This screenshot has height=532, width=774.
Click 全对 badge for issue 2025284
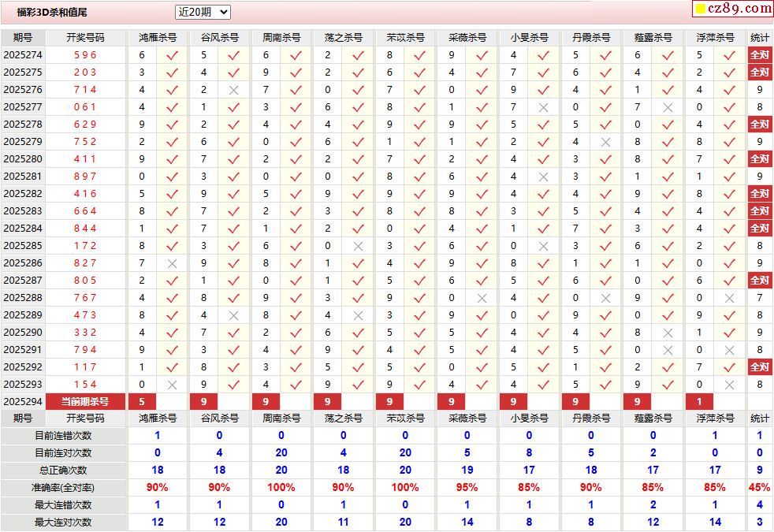pyautogui.click(x=760, y=228)
